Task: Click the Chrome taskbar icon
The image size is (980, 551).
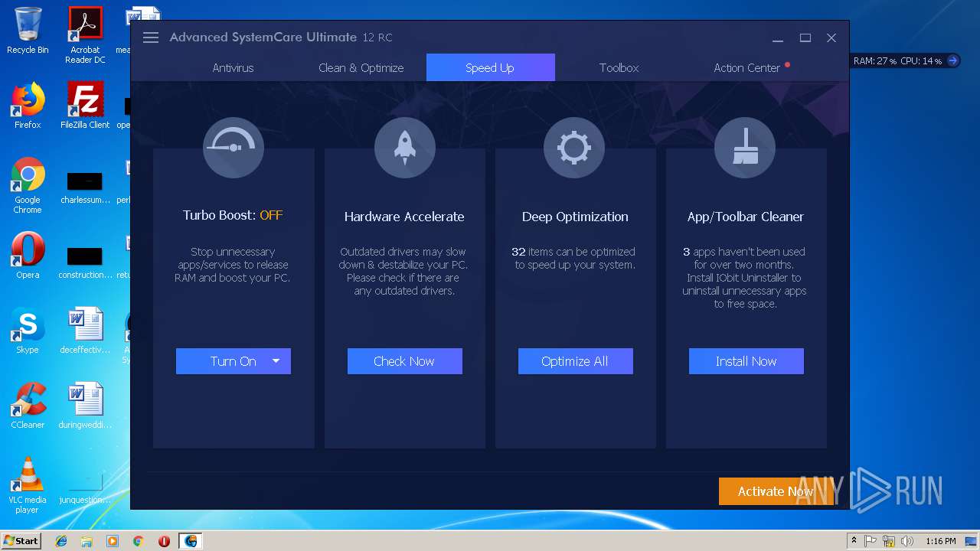Action: pos(139,541)
